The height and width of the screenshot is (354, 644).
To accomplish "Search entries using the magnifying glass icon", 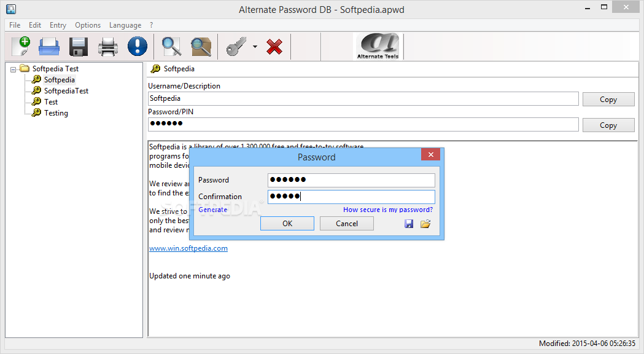I will pyautogui.click(x=171, y=47).
